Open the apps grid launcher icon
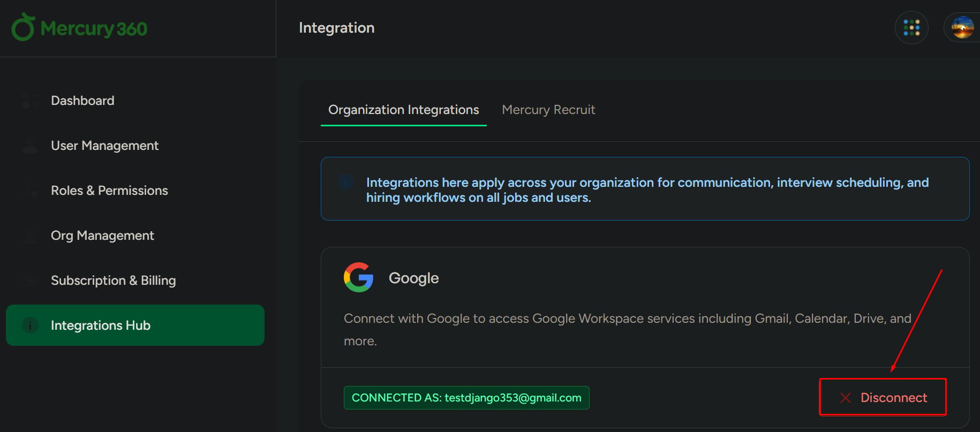Image resolution: width=980 pixels, height=432 pixels. click(911, 28)
